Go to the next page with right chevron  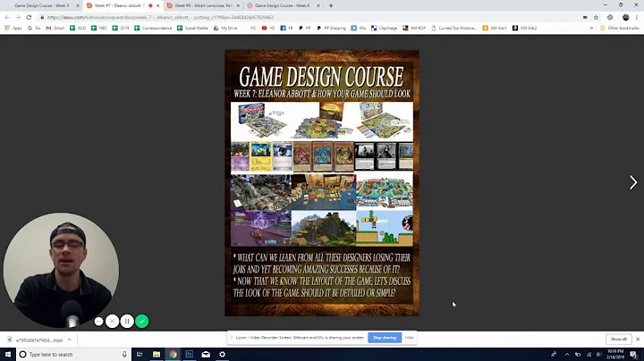click(633, 182)
